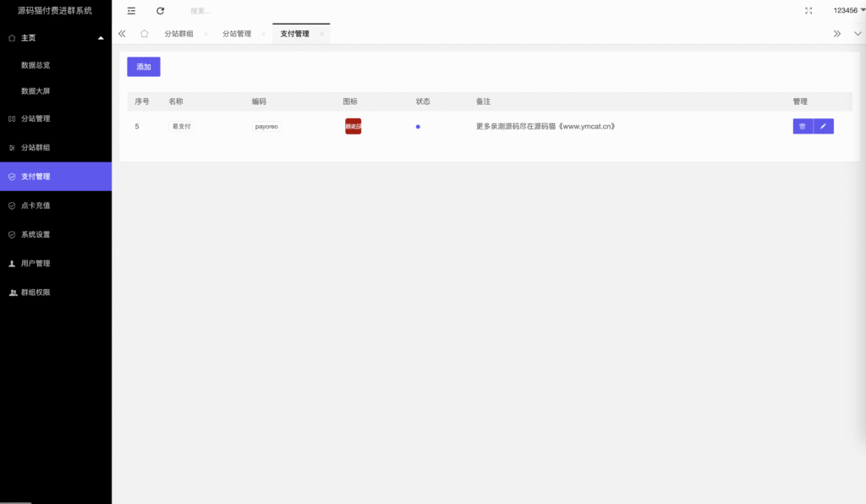The image size is (866, 504).
Task: Go to the home tab icon
Action: (x=145, y=34)
